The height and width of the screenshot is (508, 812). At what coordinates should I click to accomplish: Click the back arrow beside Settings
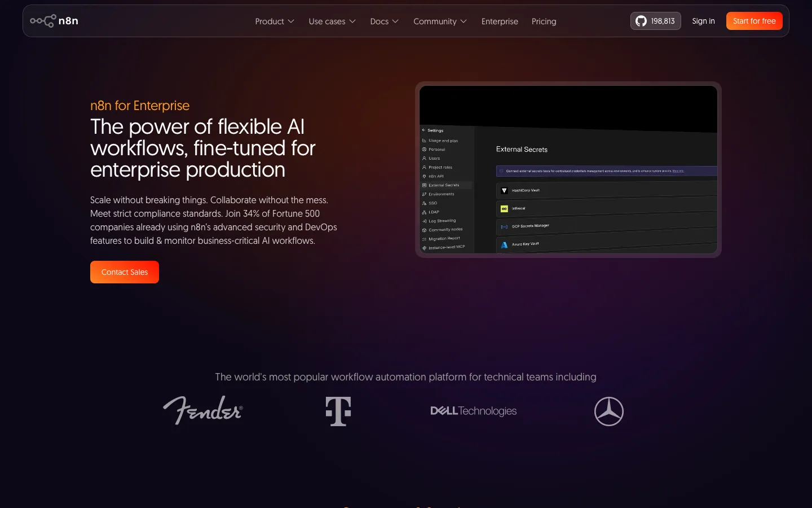tap(423, 130)
